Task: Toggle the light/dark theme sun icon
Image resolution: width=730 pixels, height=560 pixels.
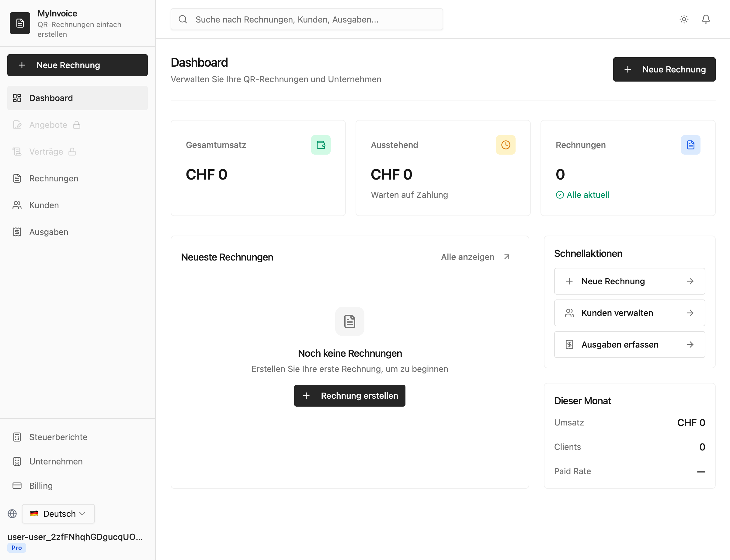Action: (x=684, y=19)
